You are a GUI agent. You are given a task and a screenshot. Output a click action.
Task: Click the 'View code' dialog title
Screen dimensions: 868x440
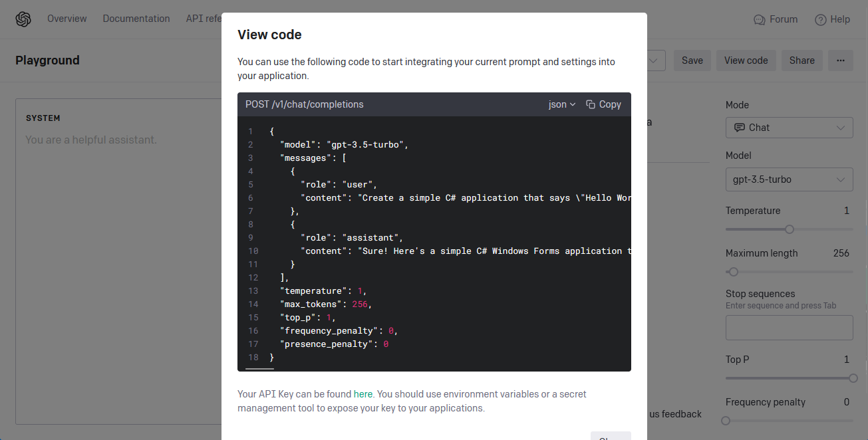[269, 35]
